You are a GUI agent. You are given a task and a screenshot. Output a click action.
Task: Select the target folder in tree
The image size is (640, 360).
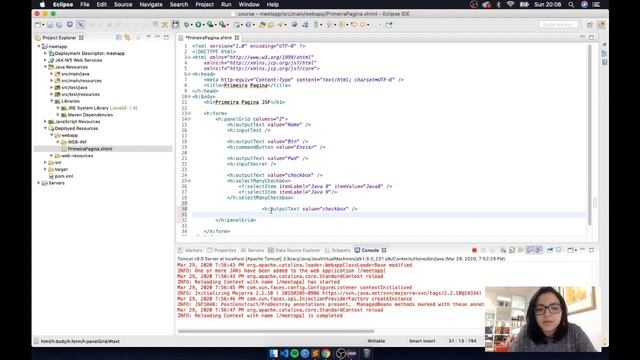click(61, 169)
